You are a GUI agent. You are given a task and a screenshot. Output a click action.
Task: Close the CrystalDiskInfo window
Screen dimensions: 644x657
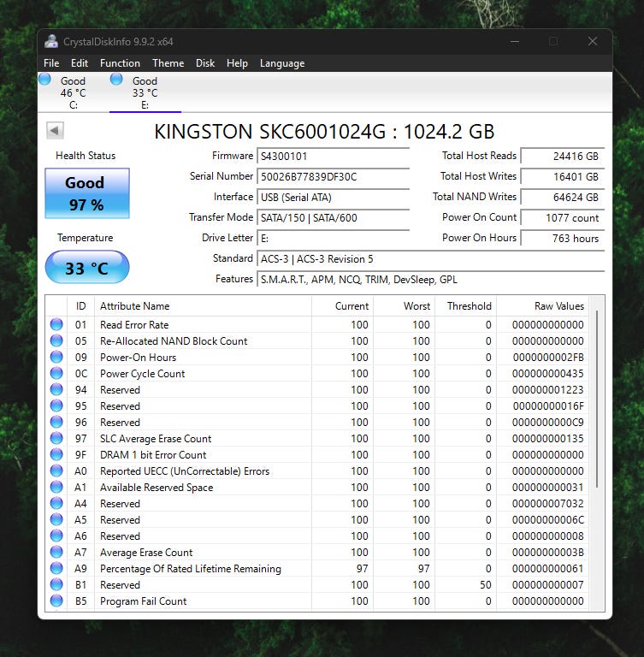pyautogui.click(x=592, y=41)
